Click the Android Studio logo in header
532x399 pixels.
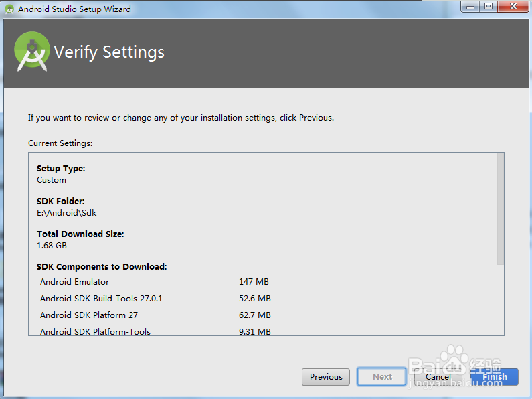click(32, 52)
